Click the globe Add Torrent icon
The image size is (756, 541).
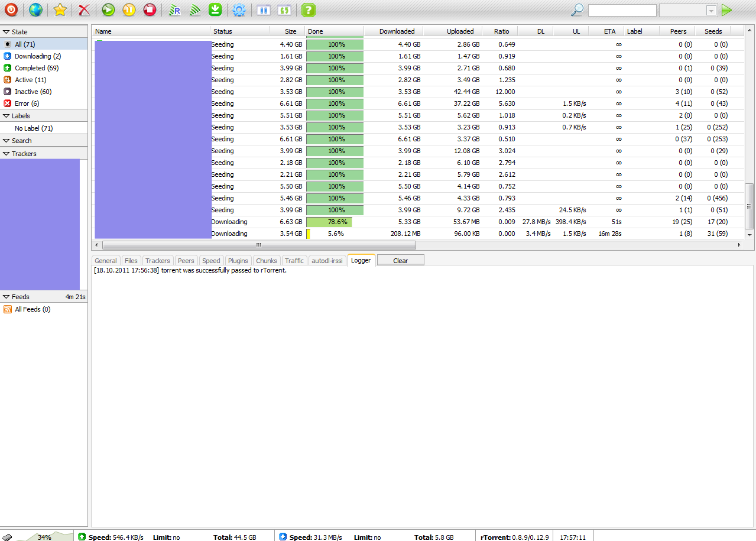(x=35, y=9)
